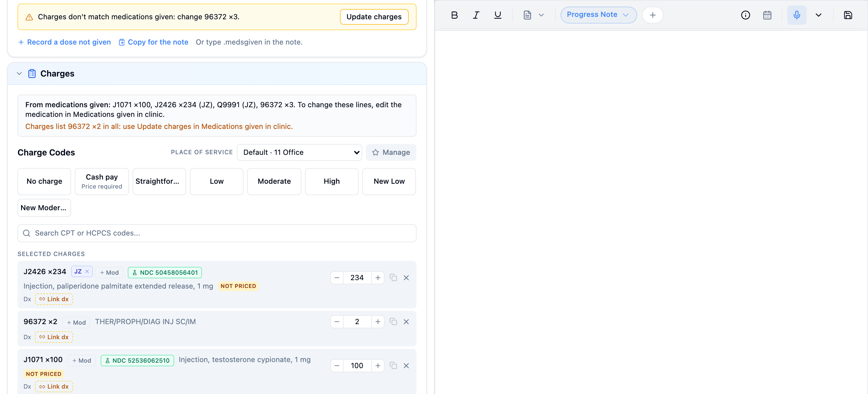Increase 96372 quantity with plus
The height and width of the screenshot is (394, 868).
pos(378,322)
